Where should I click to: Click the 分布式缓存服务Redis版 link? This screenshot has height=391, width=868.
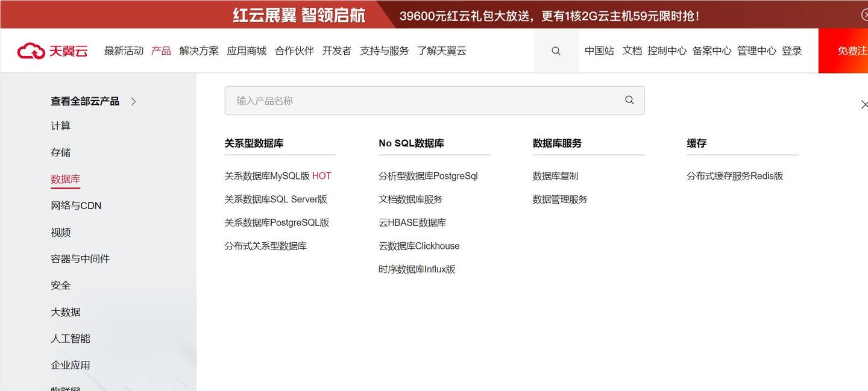click(x=735, y=175)
